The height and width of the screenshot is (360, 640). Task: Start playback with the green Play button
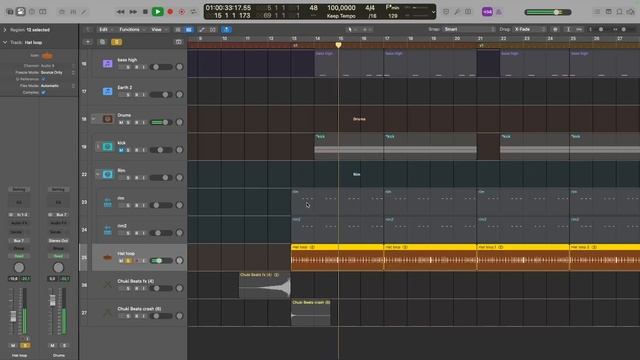[x=157, y=12]
